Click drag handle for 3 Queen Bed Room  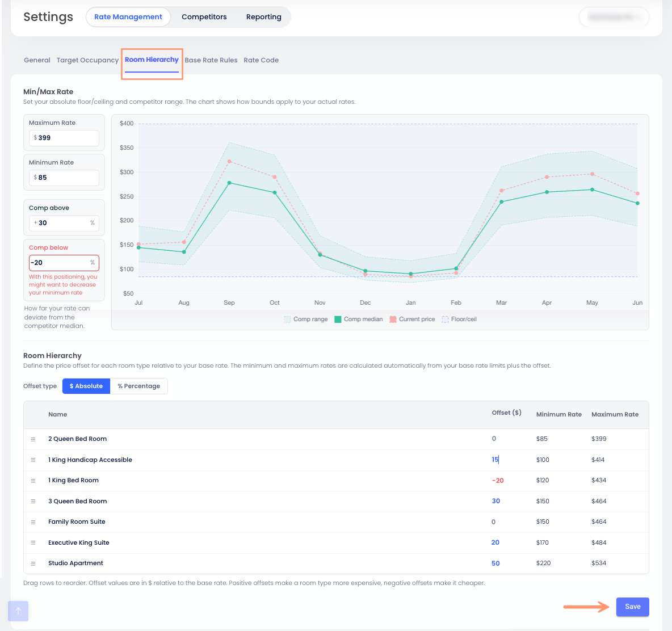33,501
